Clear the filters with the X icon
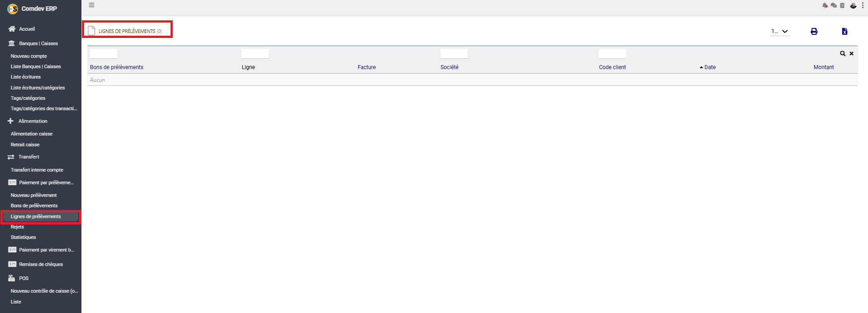The height and width of the screenshot is (313, 868). coord(851,53)
